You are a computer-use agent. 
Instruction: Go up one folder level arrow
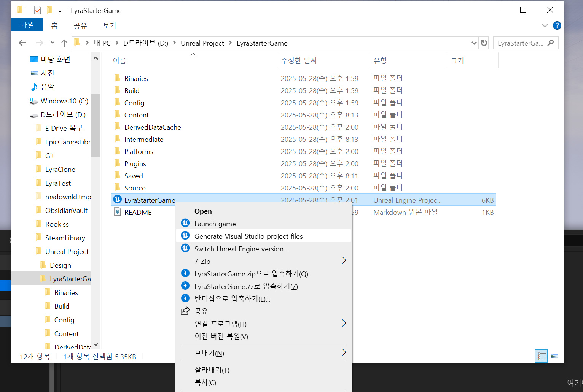[64, 43]
